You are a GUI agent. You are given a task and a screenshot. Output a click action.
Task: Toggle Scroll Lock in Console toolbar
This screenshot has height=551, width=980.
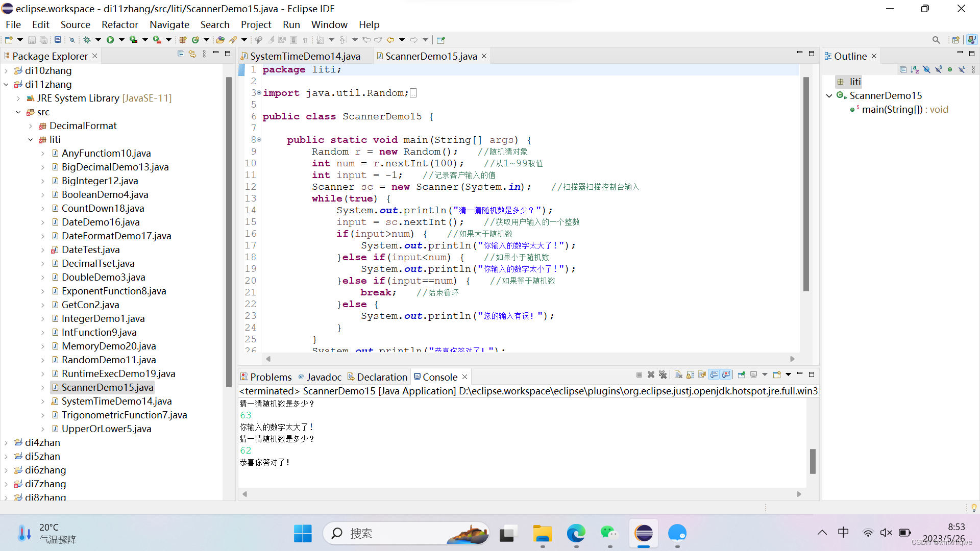tap(690, 375)
